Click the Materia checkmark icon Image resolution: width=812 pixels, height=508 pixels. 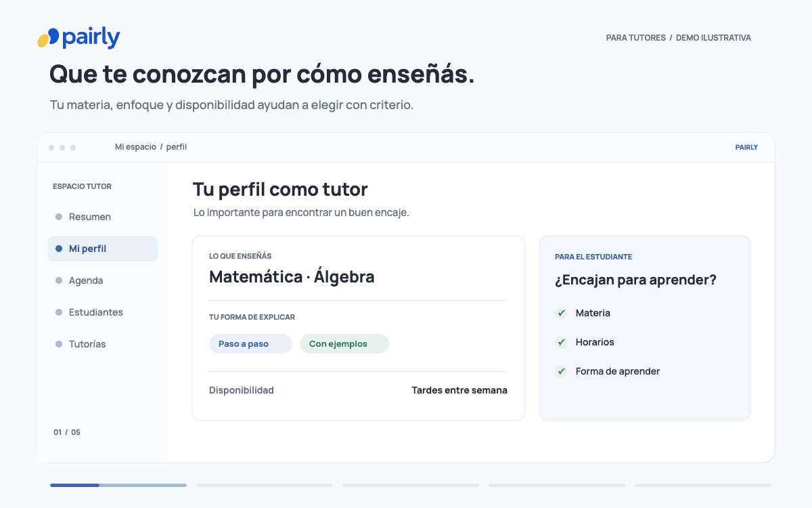(561, 313)
